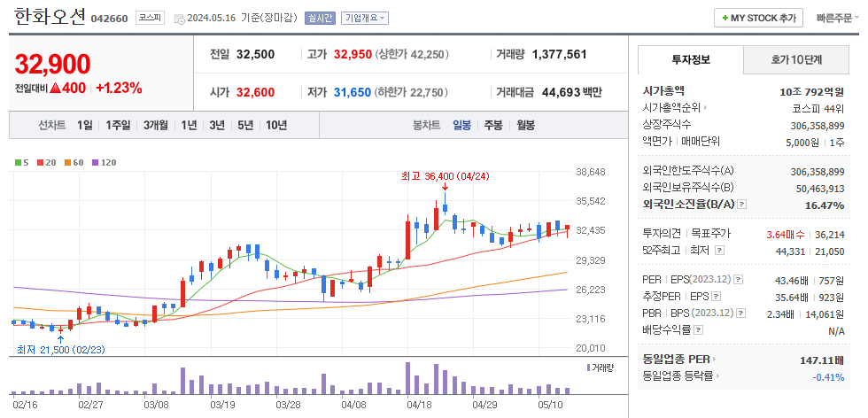
Task: Click the 코스피 market badge
Action: (x=151, y=18)
